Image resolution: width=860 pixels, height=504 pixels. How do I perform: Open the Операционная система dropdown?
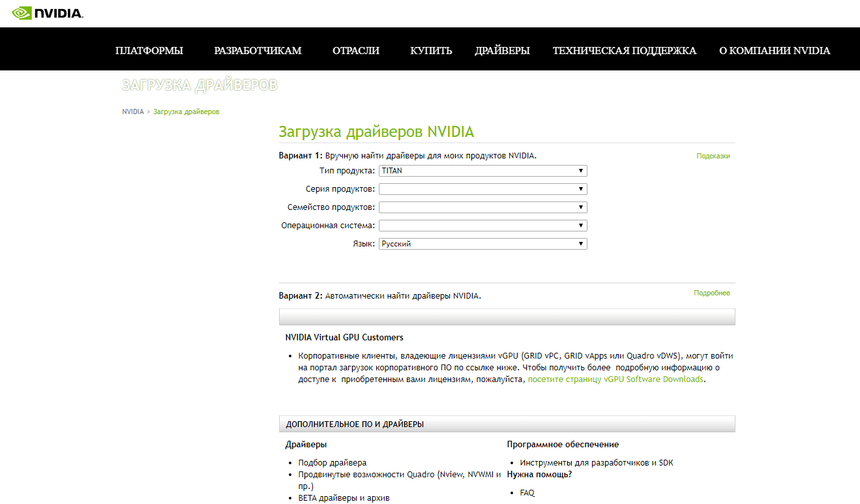[482, 226]
